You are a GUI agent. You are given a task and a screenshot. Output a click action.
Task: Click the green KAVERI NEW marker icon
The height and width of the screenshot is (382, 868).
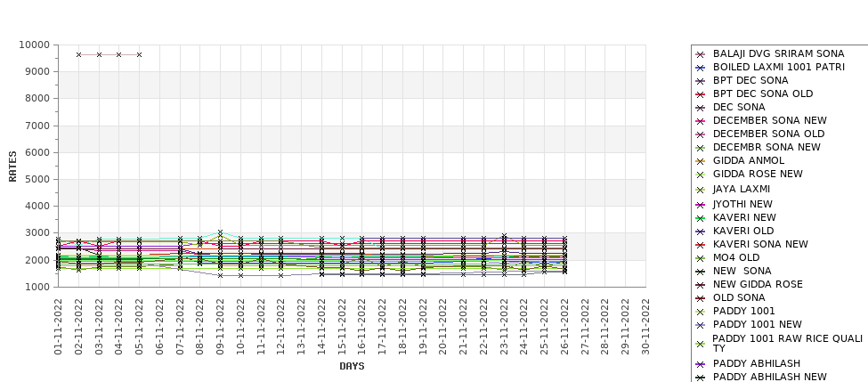tap(701, 218)
